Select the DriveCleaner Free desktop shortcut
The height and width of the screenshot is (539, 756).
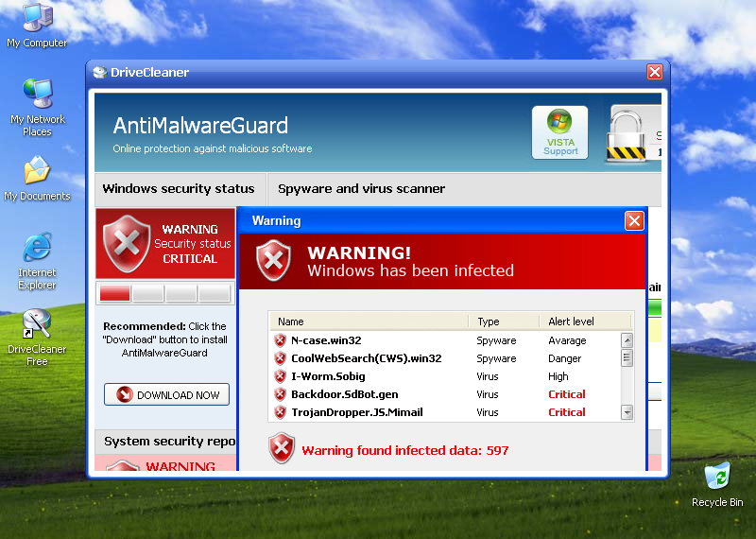click(x=37, y=338)
